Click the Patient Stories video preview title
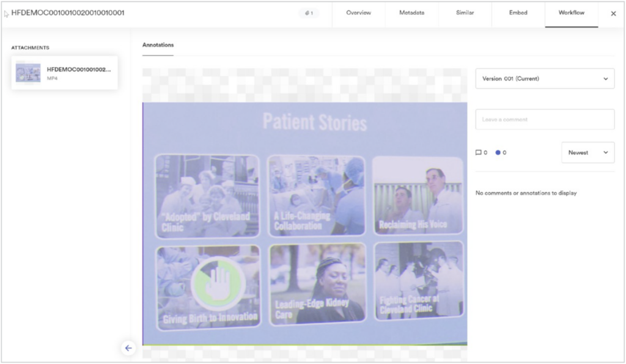 315,122
